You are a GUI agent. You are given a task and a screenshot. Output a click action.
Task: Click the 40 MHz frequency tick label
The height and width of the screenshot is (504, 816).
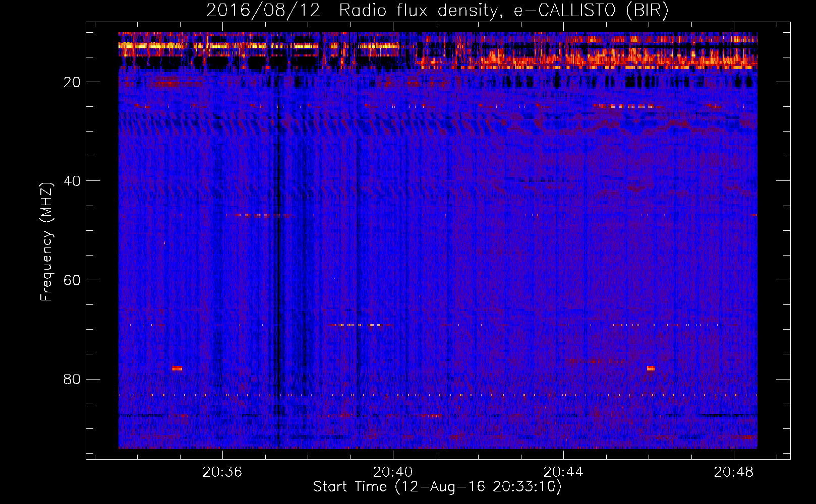[72, 181]
